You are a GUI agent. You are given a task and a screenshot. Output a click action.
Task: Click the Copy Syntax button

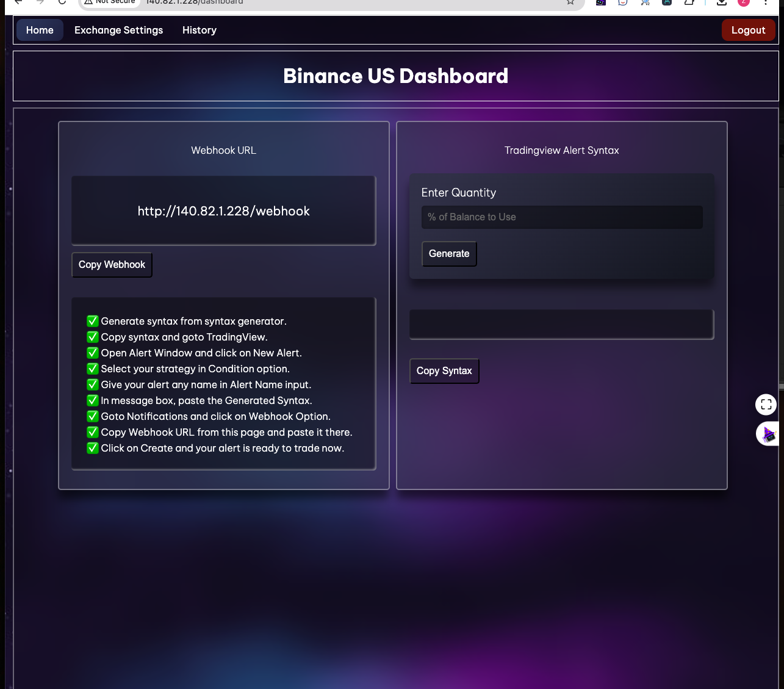click(444, 370)
